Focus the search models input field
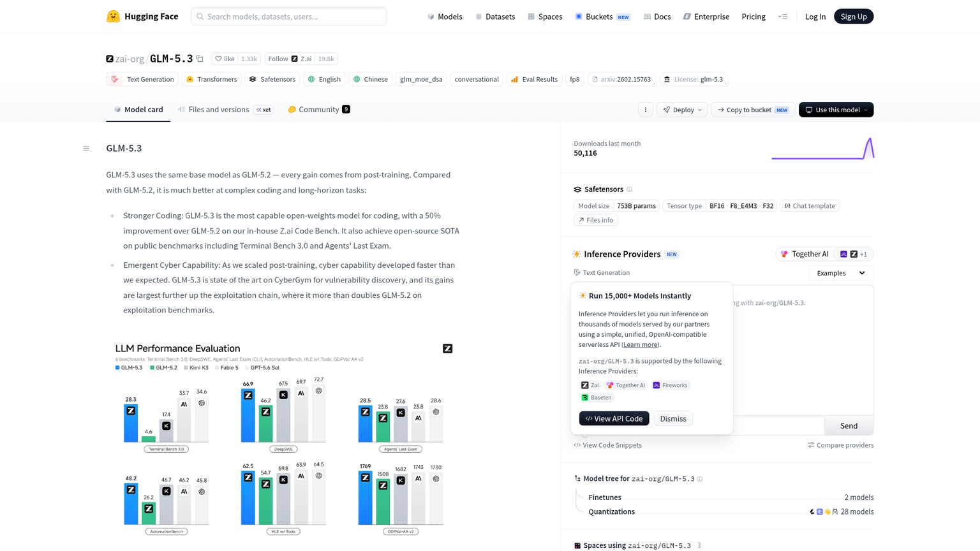Viewport: 980px width, 551px height. pyautogui.click(x=289, y=17)
